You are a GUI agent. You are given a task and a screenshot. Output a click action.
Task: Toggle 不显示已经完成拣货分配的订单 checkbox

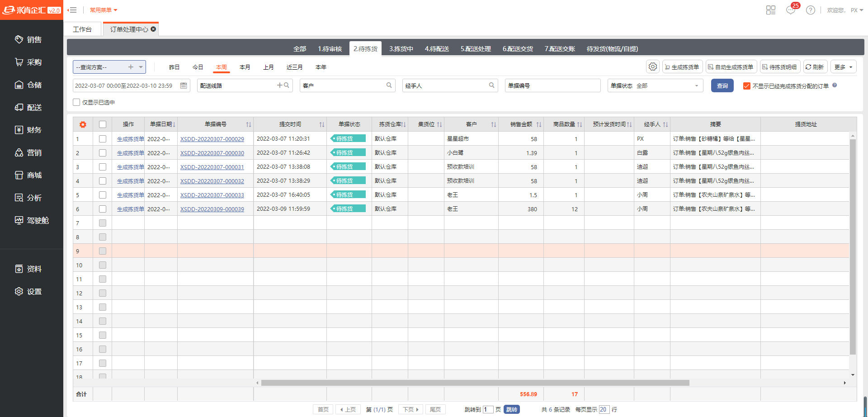point(747,86)
